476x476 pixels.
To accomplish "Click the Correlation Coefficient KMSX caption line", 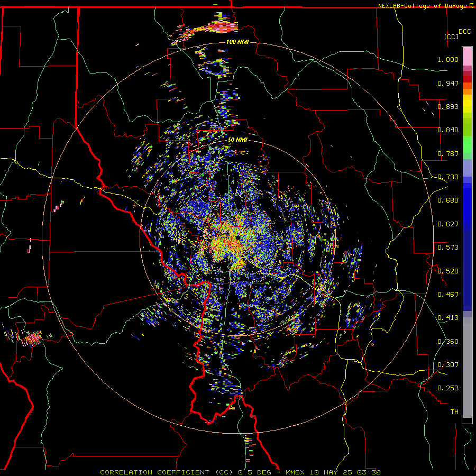I will (x=240, y=472).
